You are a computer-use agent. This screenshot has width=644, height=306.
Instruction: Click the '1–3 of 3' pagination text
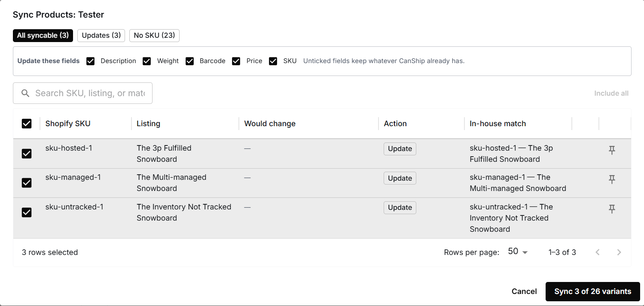(562, 252)
